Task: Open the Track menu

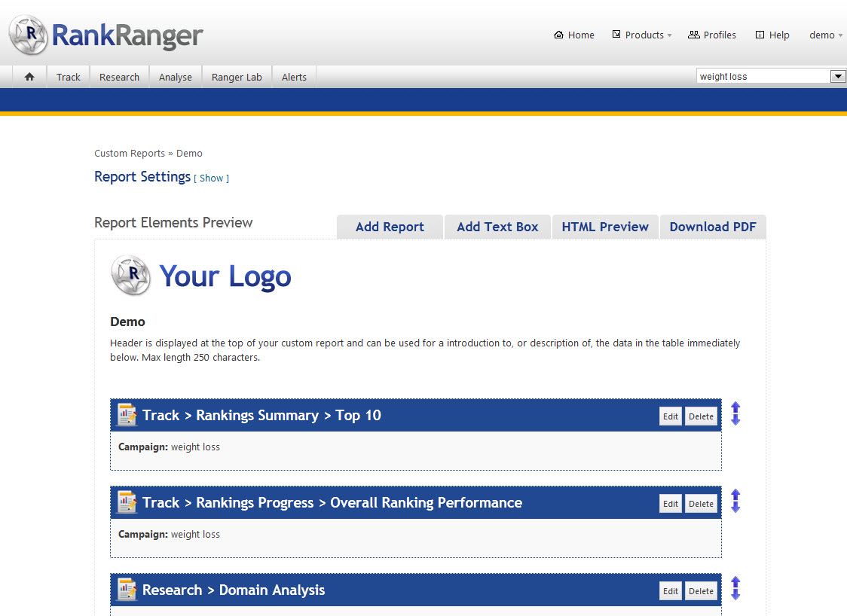Action: click(68, 78)
